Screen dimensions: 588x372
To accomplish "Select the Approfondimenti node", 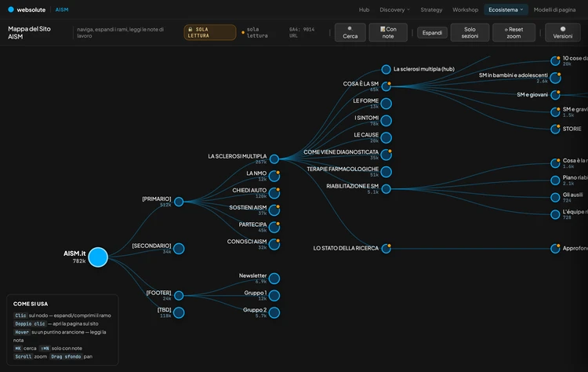I will pyautogui.click(x=555, y=249).
